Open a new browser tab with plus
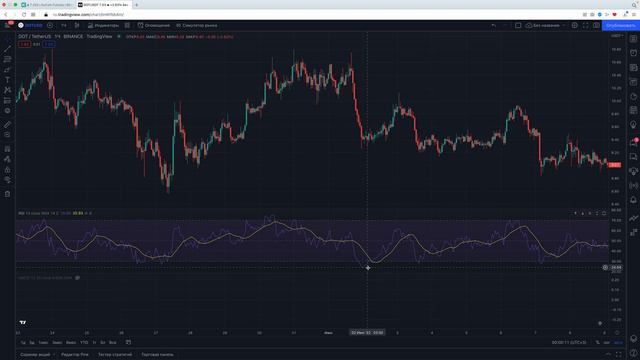This screenshot has width=640, height=360. 136,5
